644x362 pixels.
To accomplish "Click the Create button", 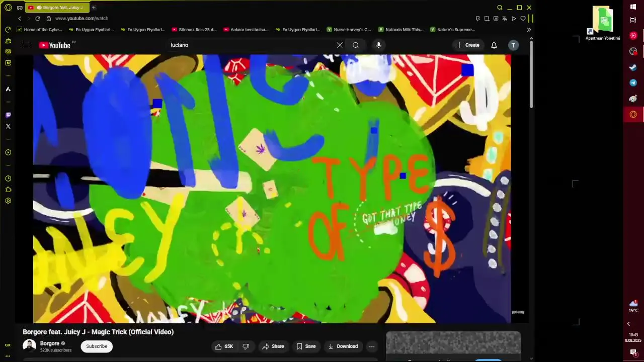I will [x=468, y=45].
